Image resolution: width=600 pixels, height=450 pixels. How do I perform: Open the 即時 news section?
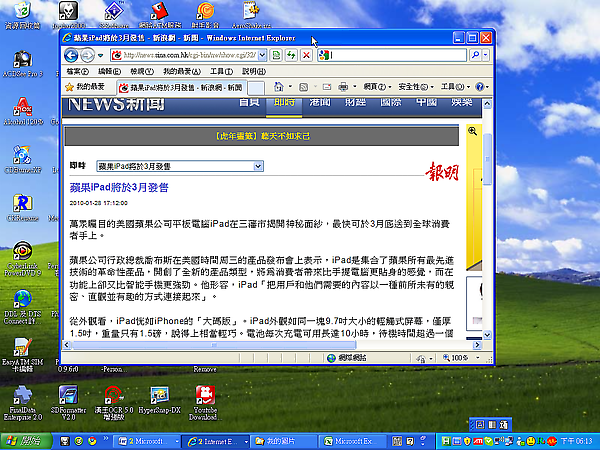[x=284, y=103]
